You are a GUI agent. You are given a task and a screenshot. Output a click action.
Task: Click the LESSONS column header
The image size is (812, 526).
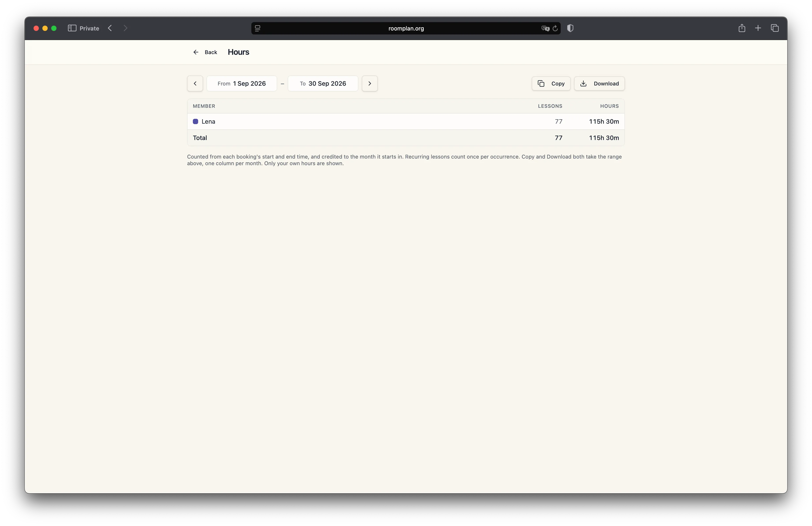(550, 106)
